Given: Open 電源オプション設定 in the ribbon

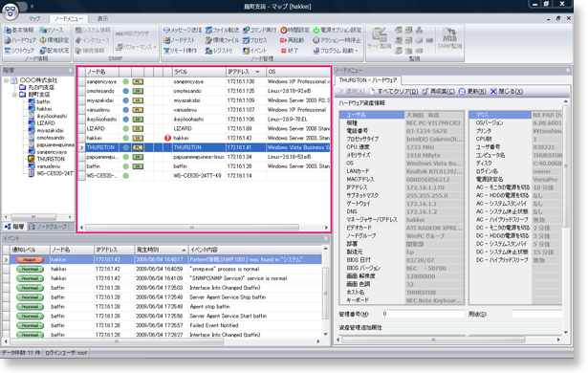Looking at the screenshot, I should click(337, 30).
